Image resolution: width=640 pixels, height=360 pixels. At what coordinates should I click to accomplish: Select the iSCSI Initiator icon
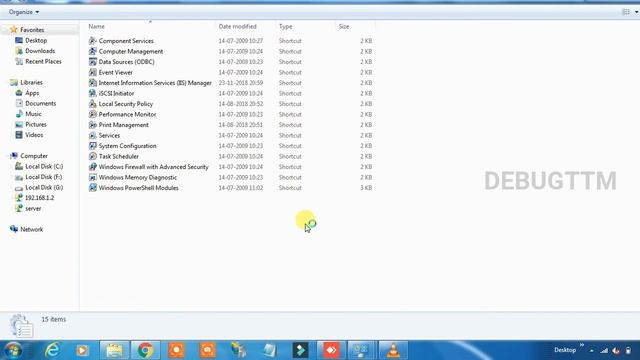coord(93,93)
